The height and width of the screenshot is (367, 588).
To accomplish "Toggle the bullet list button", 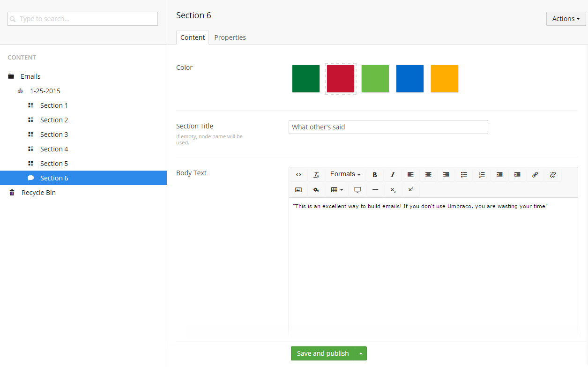I will pos(464,175).
